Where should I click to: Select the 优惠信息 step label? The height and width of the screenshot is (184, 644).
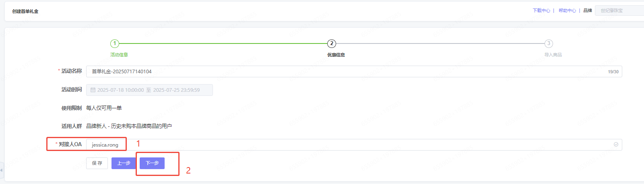336,55
